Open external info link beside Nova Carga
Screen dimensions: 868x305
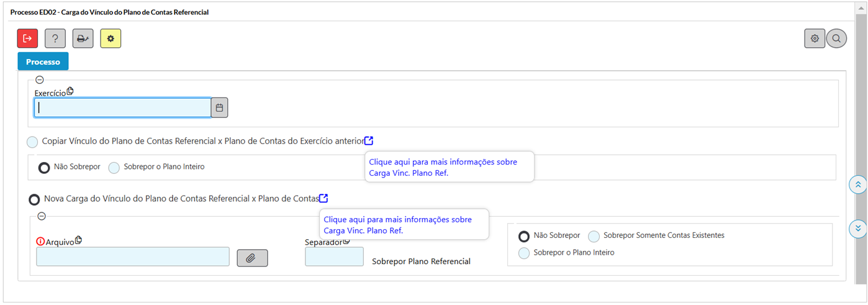pos(323,198)
